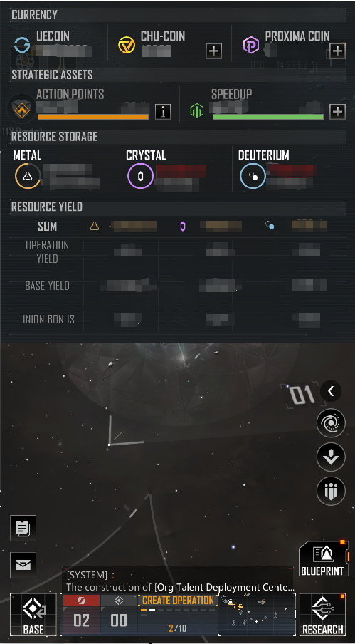Open the system chat message
The width and height of the screenshot is (355, 644).
(178, 581)
